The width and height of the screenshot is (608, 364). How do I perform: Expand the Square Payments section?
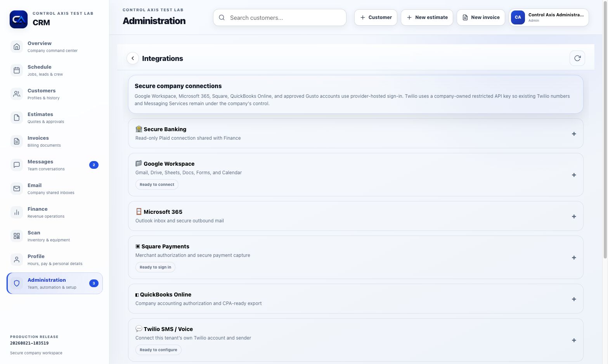pos(574,258)
